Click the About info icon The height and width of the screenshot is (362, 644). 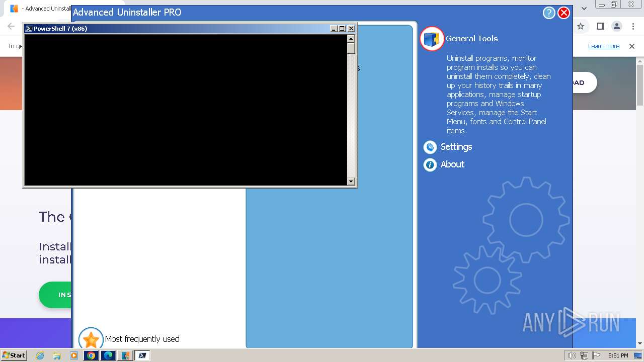430,164
